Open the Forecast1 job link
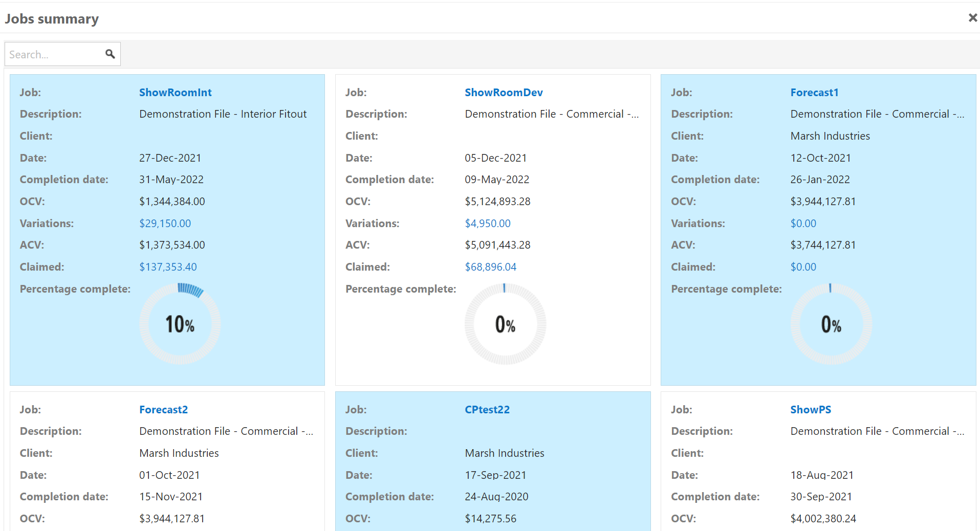The width and height of the screenshot is (980, 531). (x=814, y=93)
